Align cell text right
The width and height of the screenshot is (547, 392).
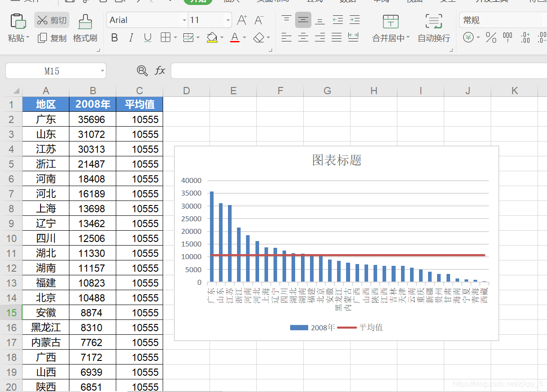320,38
